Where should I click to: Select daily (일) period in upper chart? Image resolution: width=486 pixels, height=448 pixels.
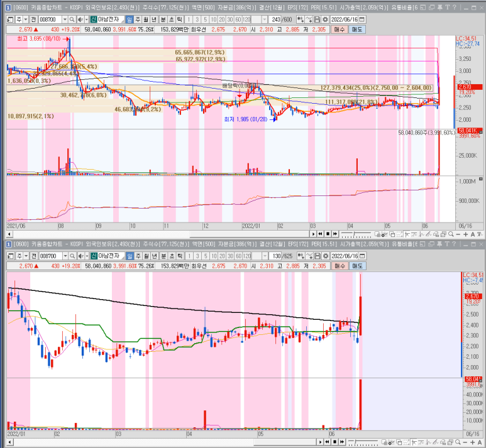(x=130, y=19)
